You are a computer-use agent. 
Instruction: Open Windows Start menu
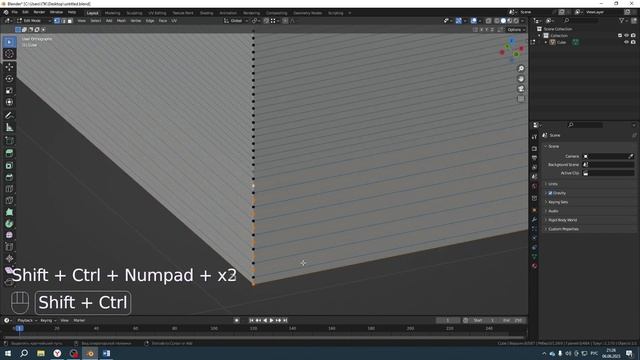pyautogui.click(x=8, y=353)
